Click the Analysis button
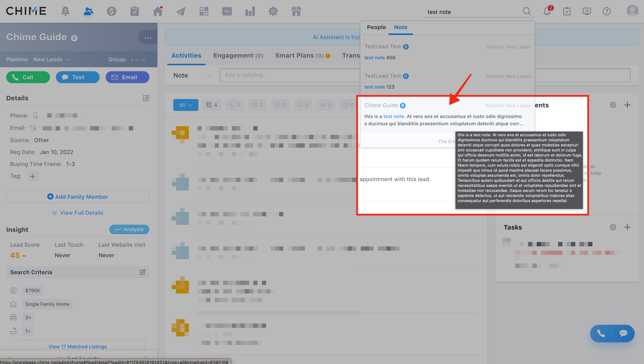This screenshot has width=644, height=364. pyautogui.click(x=129, y=229)
